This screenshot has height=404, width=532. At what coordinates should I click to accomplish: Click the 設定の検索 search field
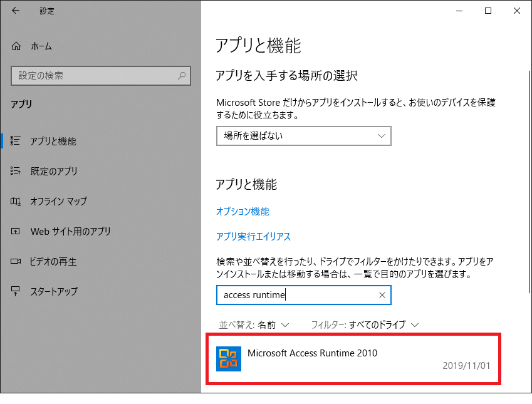click(x=94, y=76)
